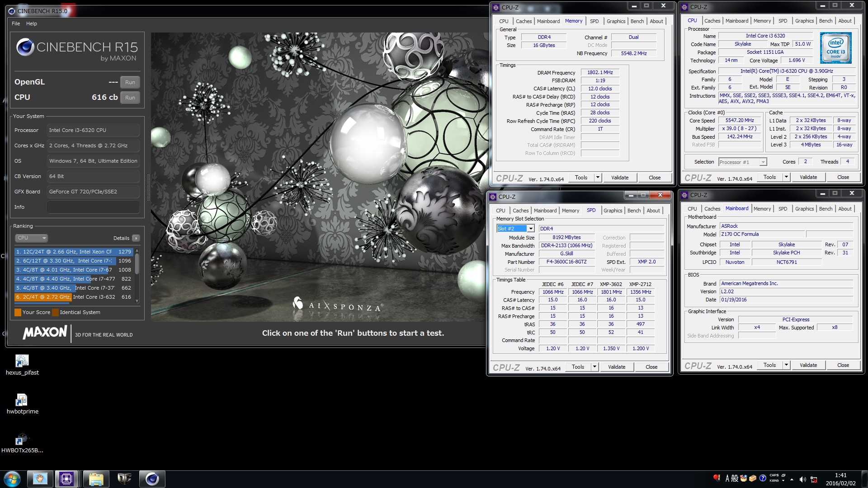Viewport: 868px width, 488px height.
Task: Switch to Graphics tab in CPU-Z CPU window
Action: click(804, 21)
